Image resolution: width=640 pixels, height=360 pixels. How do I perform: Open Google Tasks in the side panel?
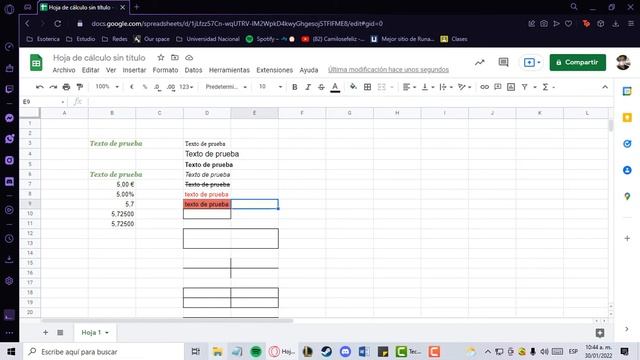click(x=627, y=144)
